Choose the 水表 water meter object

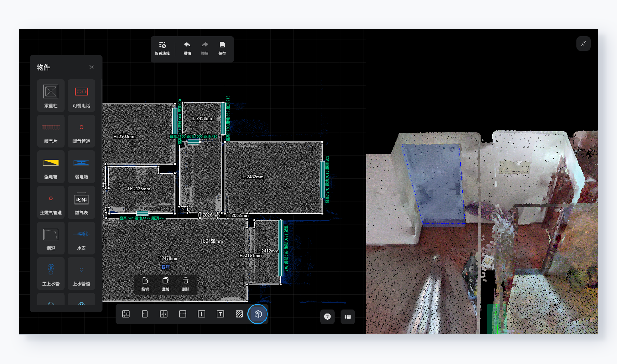(x=81, y=238)
